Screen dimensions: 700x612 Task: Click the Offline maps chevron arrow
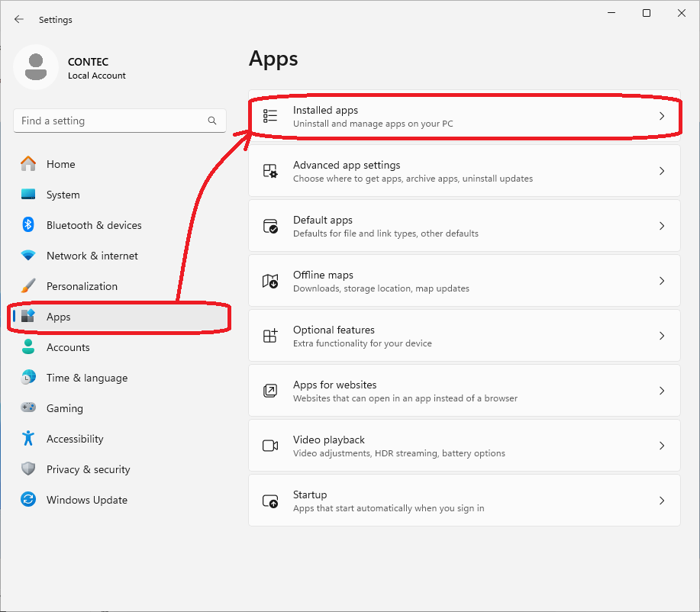pos(662,281)
